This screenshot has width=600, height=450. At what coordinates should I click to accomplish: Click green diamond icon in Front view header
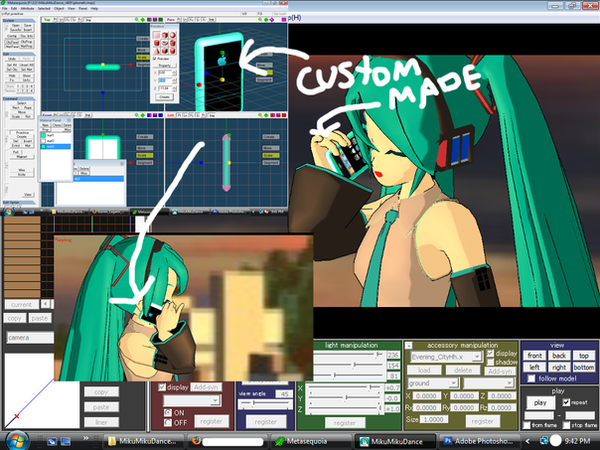(x=143, y=115)
